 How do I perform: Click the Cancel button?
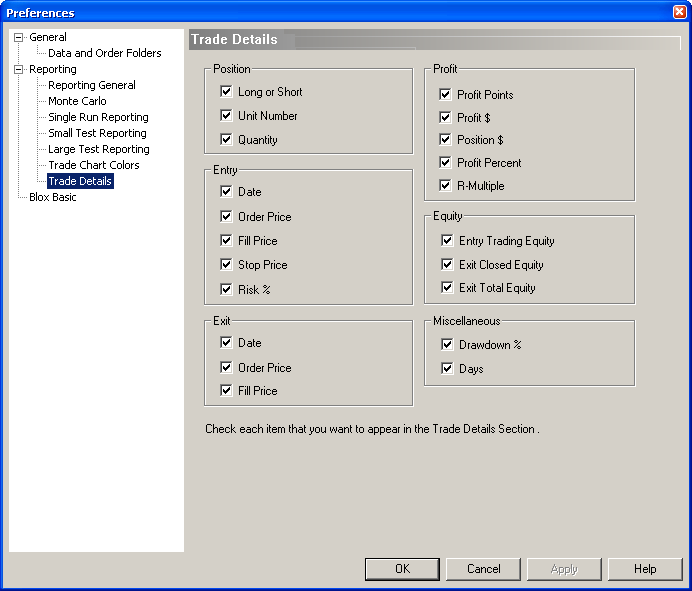point(483,569)
